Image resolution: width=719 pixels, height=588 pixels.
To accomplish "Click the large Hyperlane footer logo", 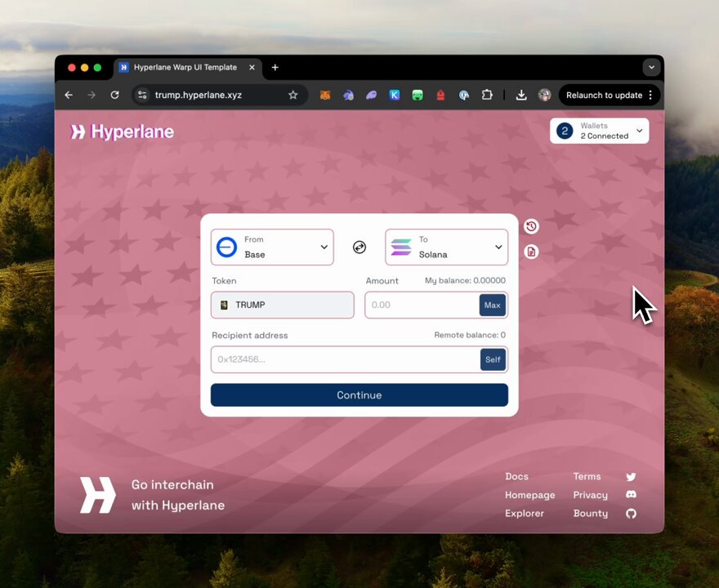I will [x=98, y=495].
